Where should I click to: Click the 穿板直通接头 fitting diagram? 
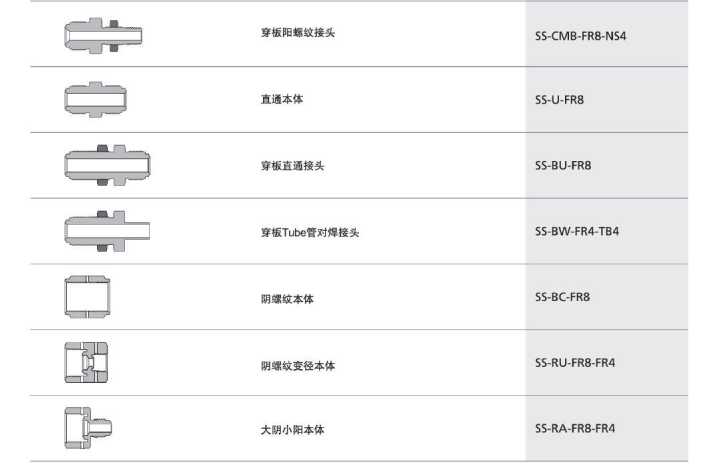[107, 165]
